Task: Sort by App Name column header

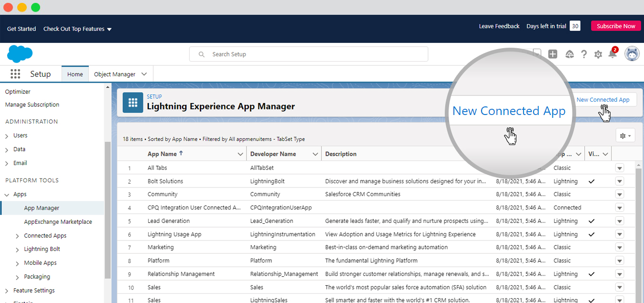Action: (x=162, y=154)
